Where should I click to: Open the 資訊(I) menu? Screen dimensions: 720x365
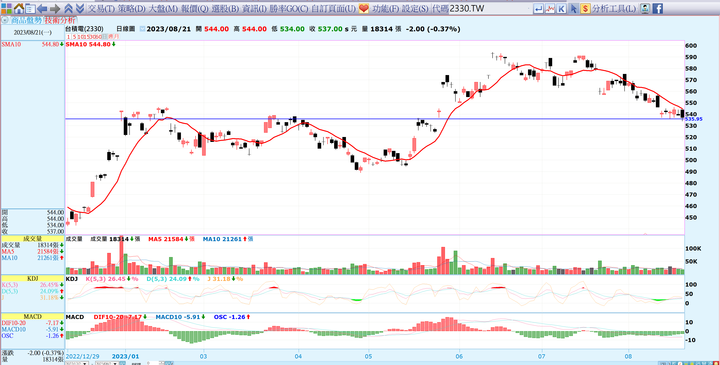click(254, 9)
